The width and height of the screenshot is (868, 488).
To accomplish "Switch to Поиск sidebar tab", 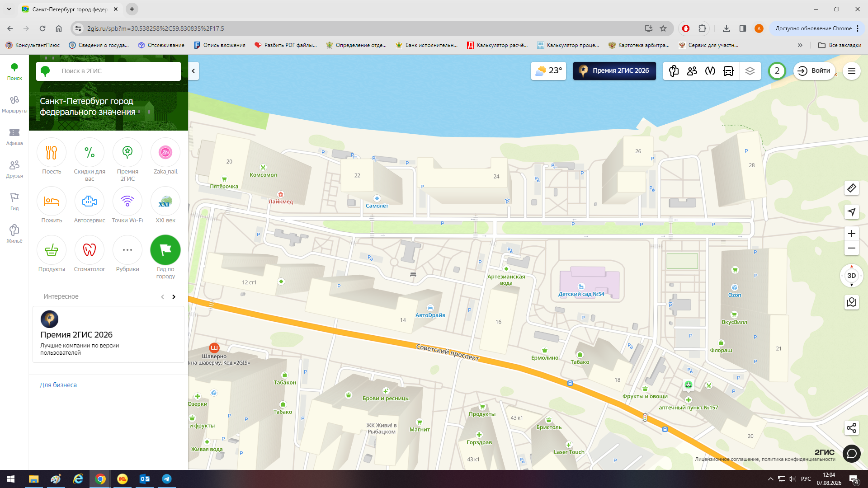I will (14, 72).
